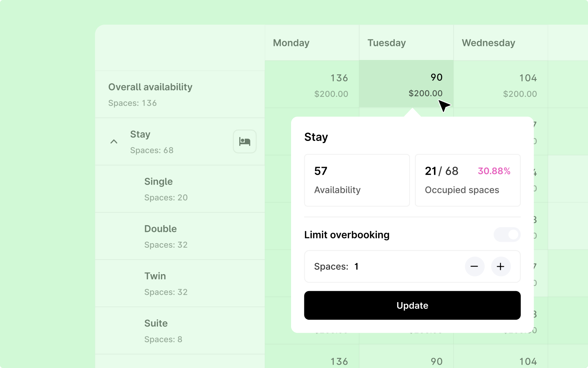Select the Single room type row
The image size is (588, 368).
tap(180, 189)
